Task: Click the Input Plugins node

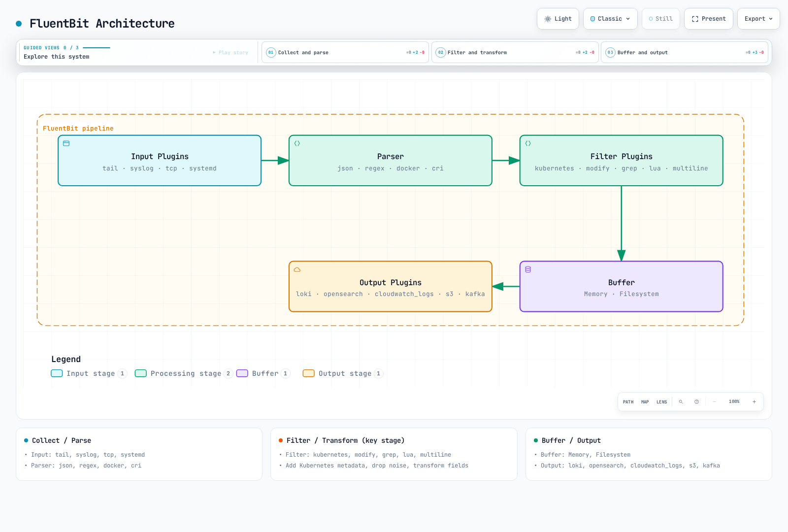Action: (160, 161)
